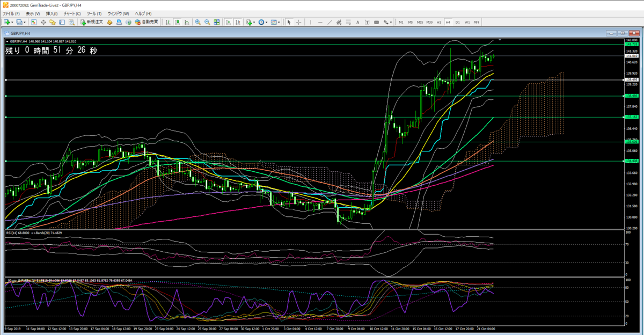This screenshot has width=644, height=335.
Task: Draw a horizontal line tool
Action: pyautogui.click(x=320, y=22)
